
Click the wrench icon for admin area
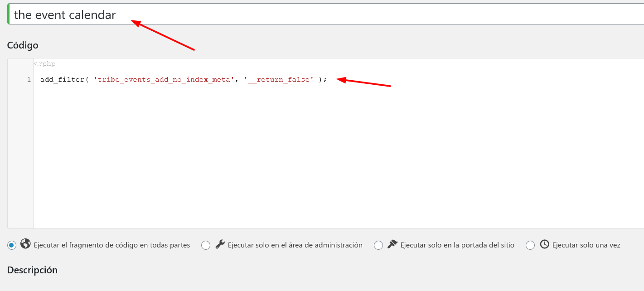(220, 244)
